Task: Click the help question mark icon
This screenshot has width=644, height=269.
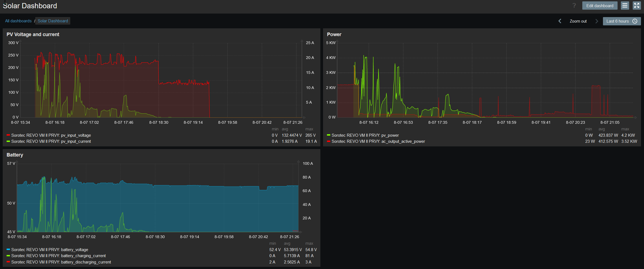Action: click(x=574, y=6)
